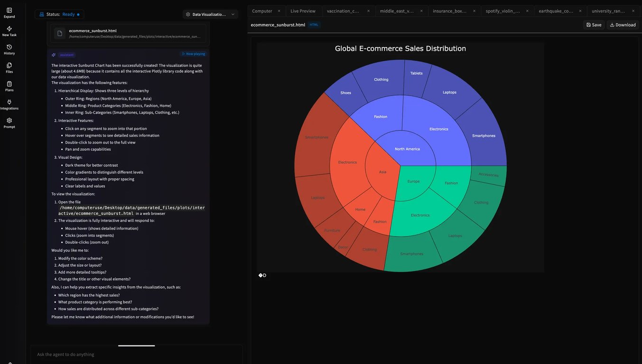
Task: Select the Home segment in the chart
Action: click(360, 209)
